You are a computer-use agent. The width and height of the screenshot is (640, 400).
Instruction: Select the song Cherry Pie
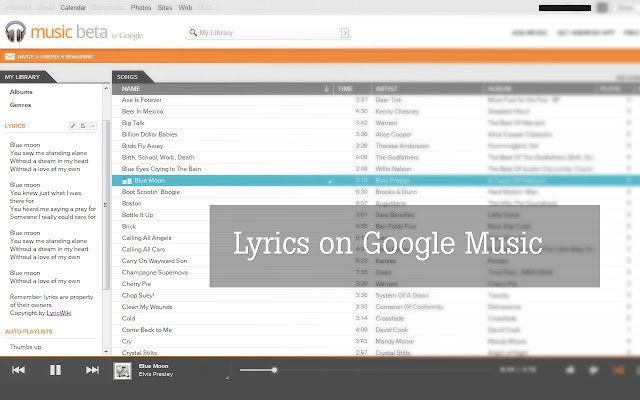[136, 284]
